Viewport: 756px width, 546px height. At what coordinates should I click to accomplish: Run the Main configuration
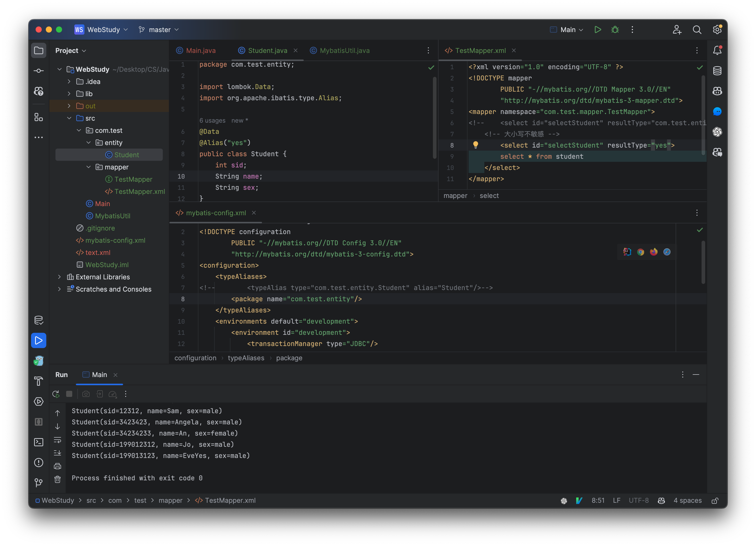(598, 30)
